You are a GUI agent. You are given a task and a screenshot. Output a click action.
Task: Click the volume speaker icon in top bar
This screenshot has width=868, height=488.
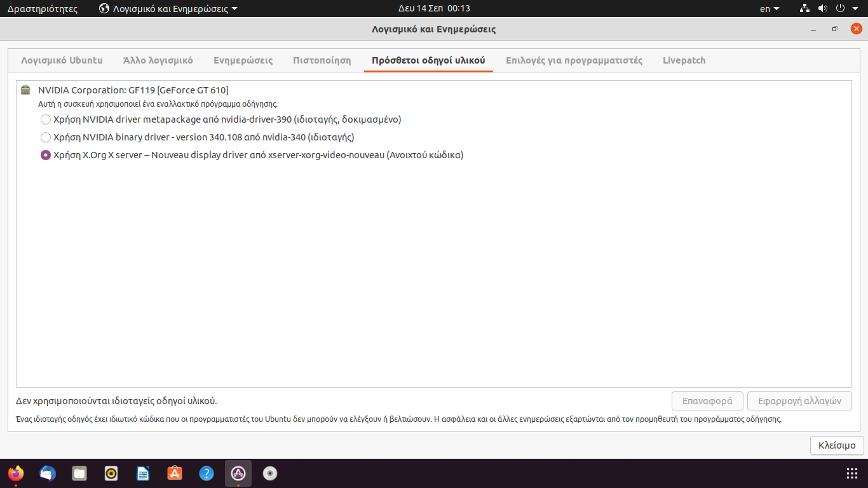(x=822, y=8)
